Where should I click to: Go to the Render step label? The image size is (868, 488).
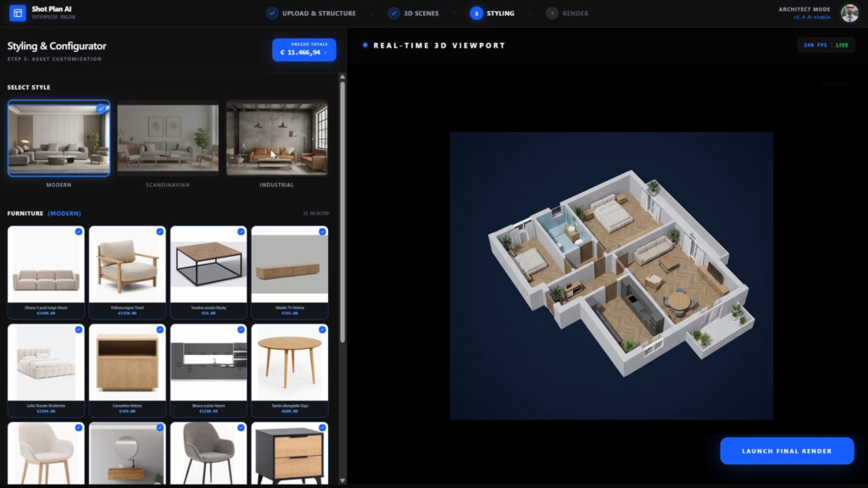pos(576,14)
